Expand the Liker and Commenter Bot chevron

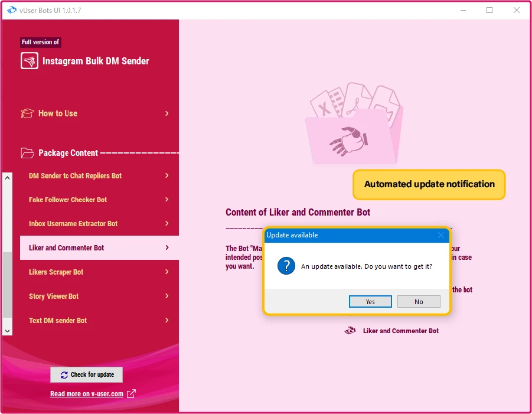coord(167,247)
